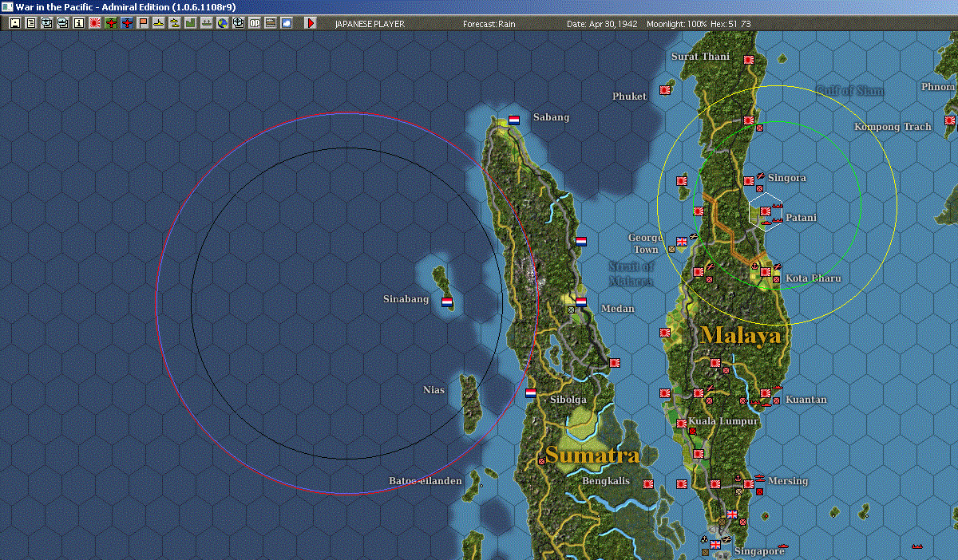Select the Japanese flag base at Patani
The width and height of the screenshot is (958, 560).
tap(766, 211)
